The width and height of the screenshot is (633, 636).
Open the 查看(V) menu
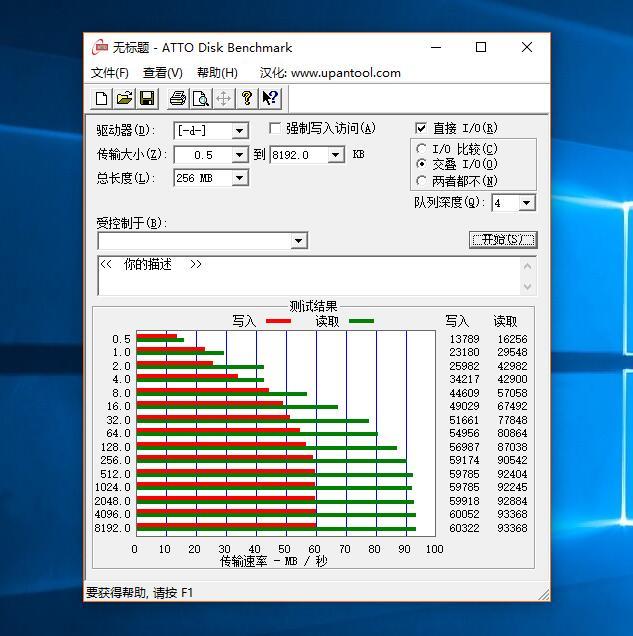[163, 73]
